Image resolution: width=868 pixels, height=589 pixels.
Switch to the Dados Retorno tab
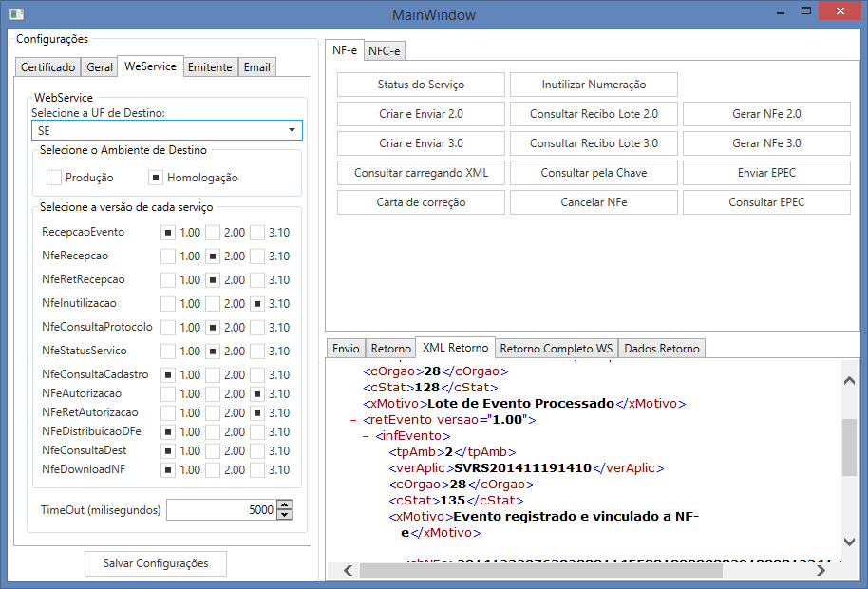pos(662,349)
